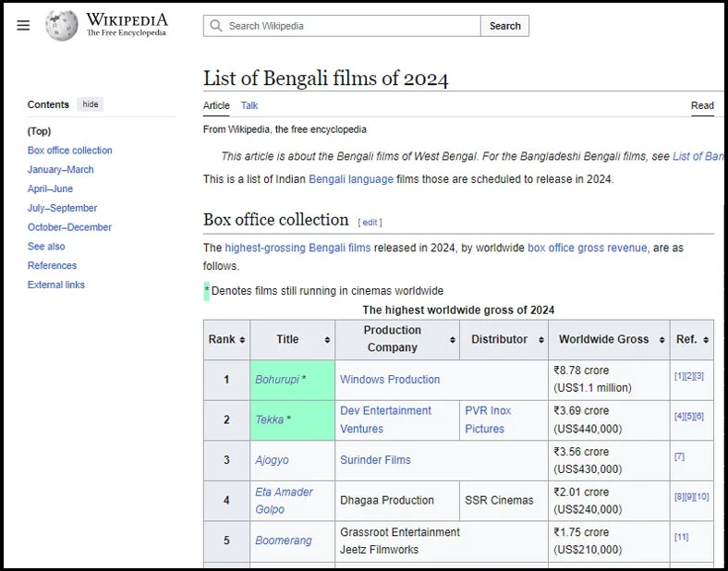
Task: Open highest-grossing Bengali films link
Action: pos(297,248)
